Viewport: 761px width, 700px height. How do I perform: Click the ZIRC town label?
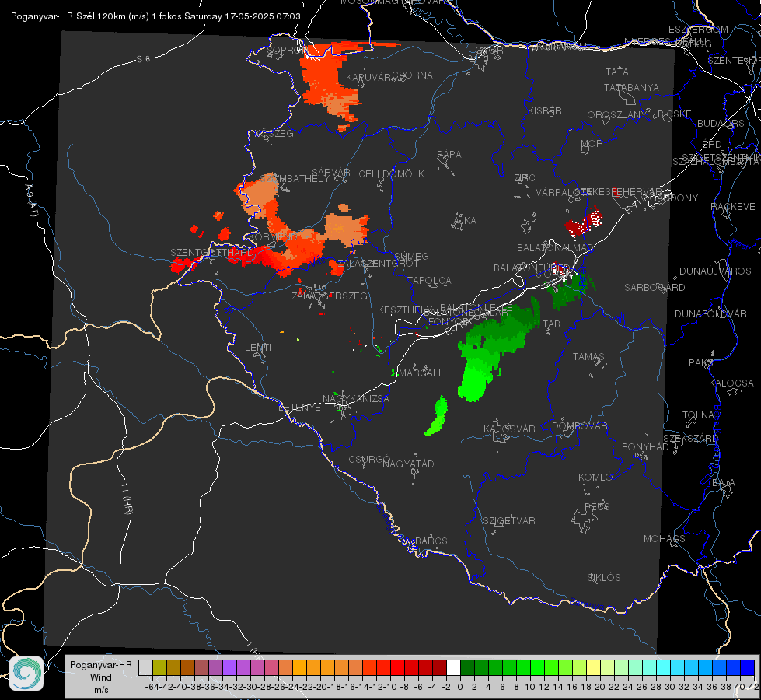point(525,178)
